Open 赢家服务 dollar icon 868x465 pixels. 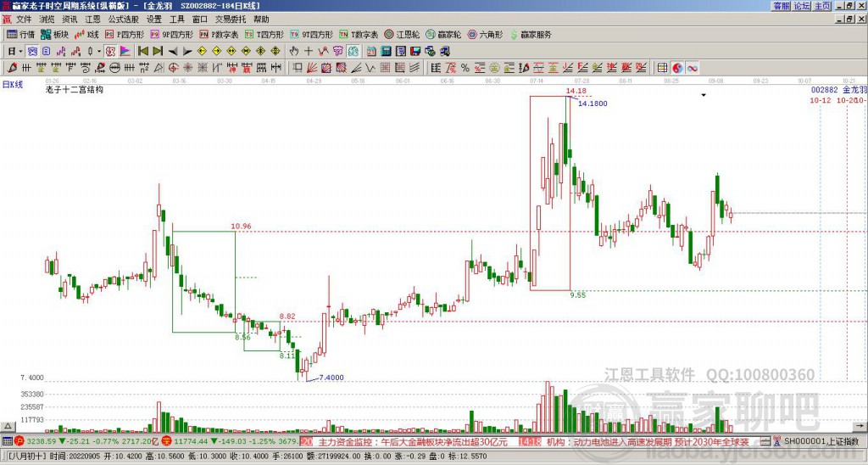(531, 34)
